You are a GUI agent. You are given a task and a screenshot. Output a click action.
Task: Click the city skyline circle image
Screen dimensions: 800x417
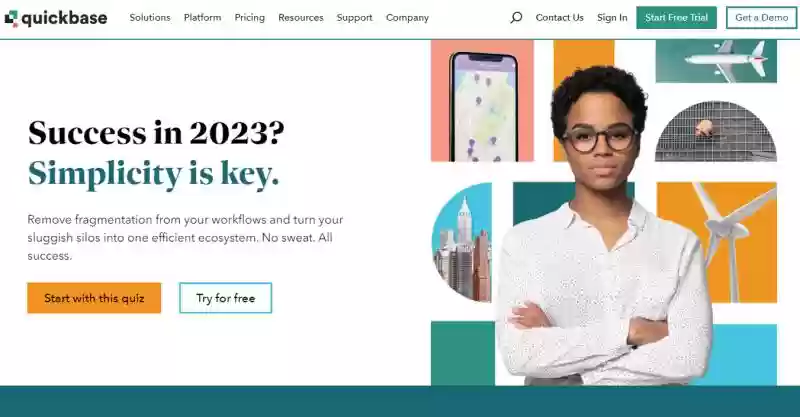(462, 242)
